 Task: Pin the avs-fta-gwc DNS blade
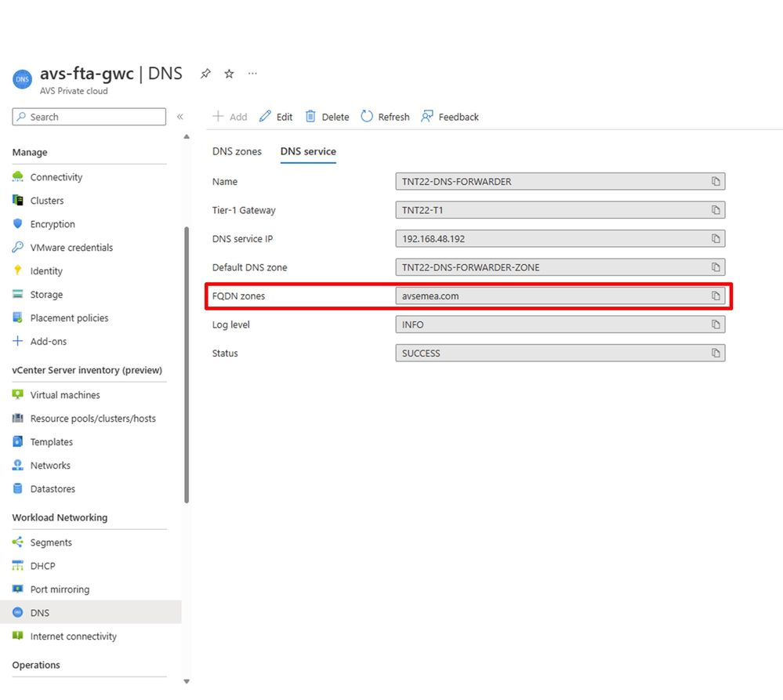(x=205, y=74)
